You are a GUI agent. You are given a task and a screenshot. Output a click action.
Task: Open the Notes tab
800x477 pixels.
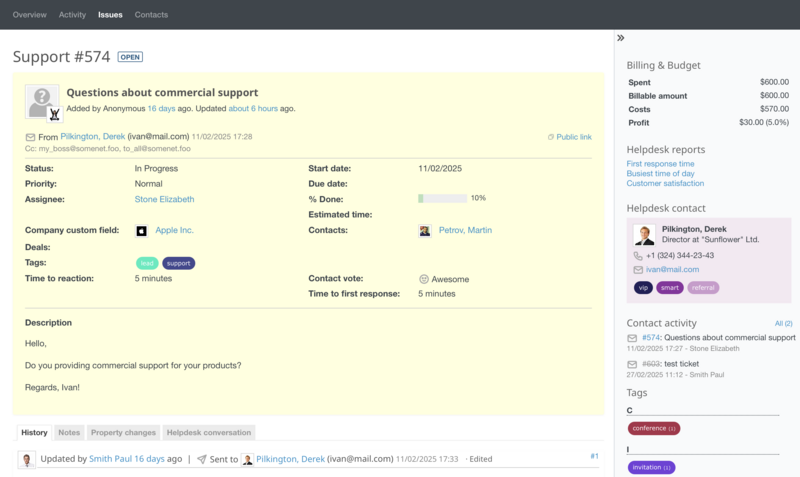click(x=69, y=432)
